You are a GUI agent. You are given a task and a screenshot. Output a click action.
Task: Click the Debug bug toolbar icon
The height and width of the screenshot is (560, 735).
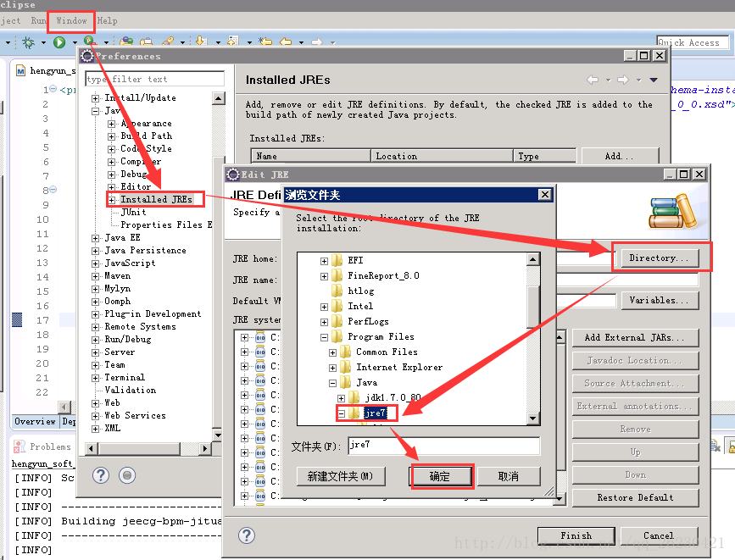point(29,42)
